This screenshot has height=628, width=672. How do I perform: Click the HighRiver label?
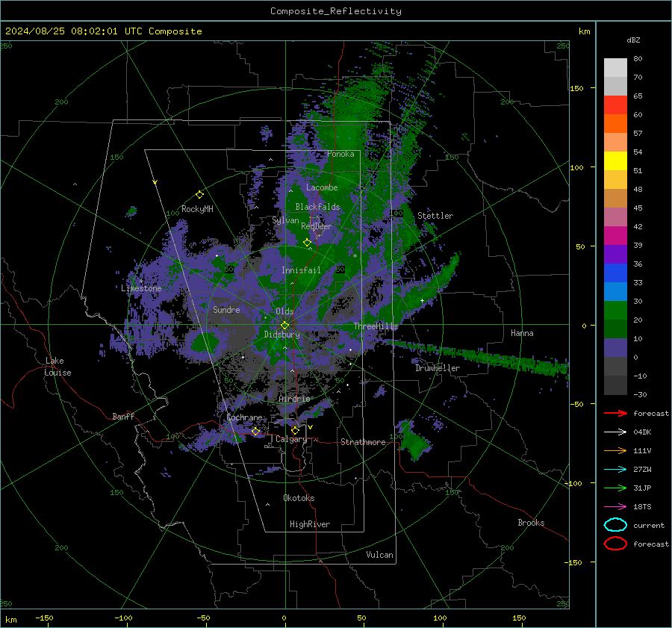pyautogui.click(x=310, y=524)
